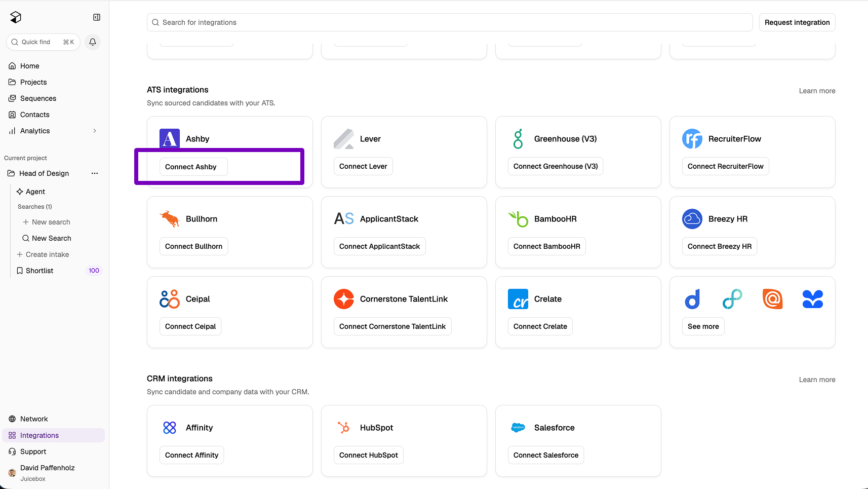Click Connect Salesforce button
The width and height of the screenshot is (868, 489).
(545, 455)
